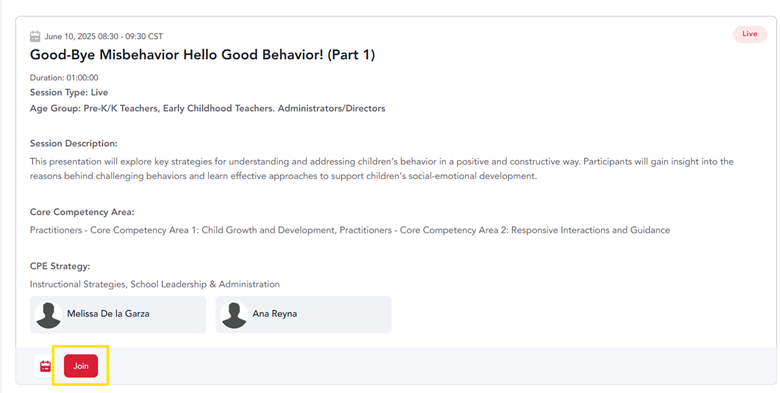Select the Ana Reyna speaker name

tap(275, 314)
